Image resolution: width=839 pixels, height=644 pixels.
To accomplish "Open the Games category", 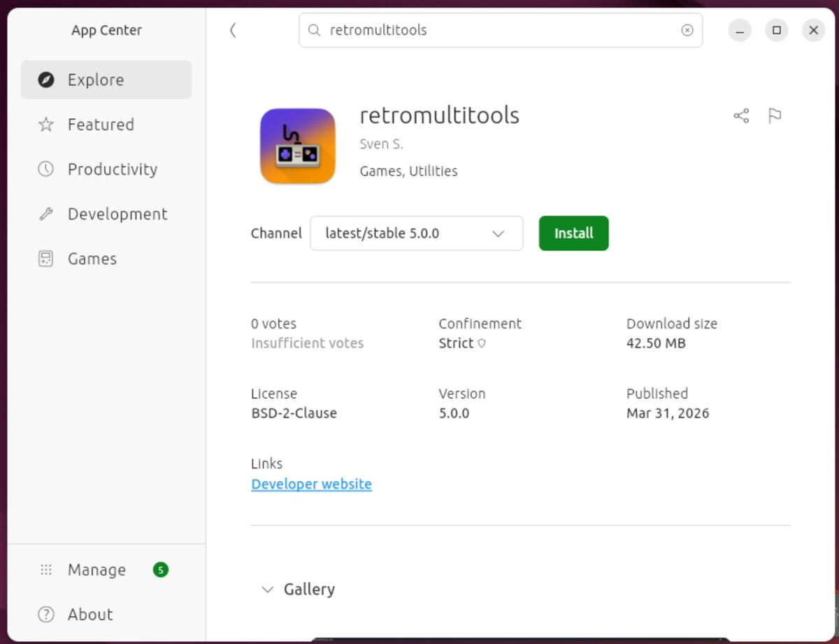I will coord(106,259).
